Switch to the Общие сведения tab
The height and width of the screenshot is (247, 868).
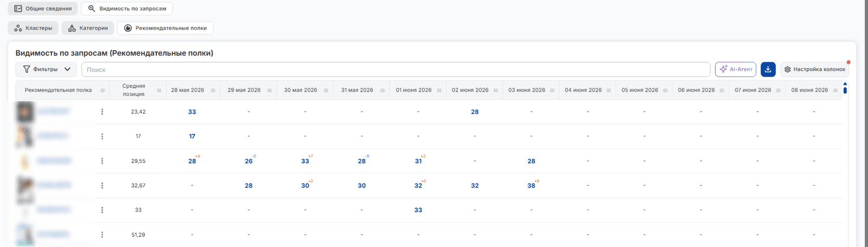(x=42, y=9)
